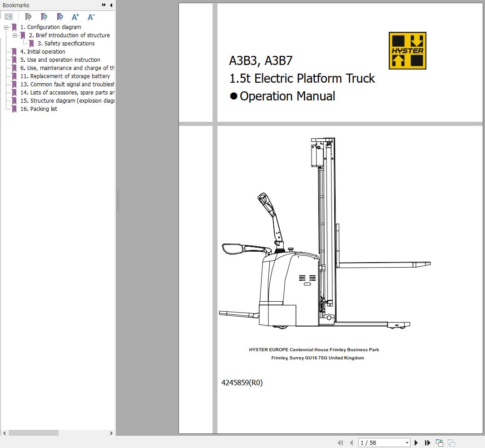
Task: Collapse the Configuration diagram bookmark node
Action: pyautogui.click(x=6, y=28)
